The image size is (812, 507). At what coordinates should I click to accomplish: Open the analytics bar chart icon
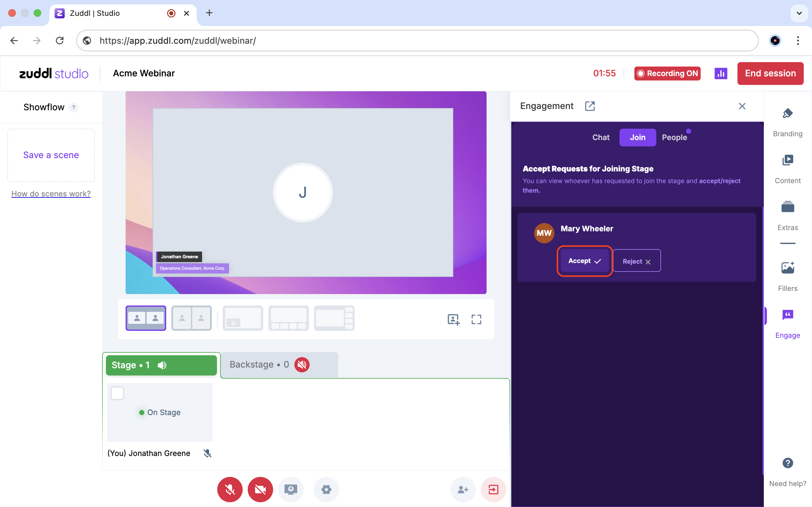coord(721,74)
